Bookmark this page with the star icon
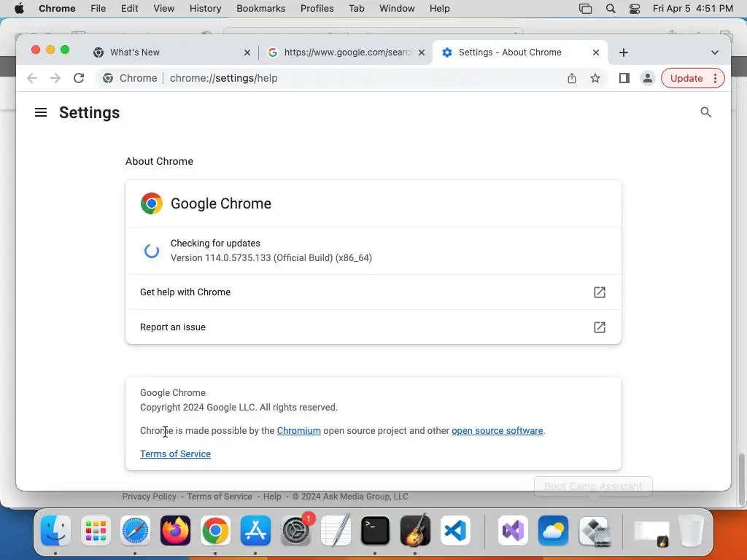 pos(595,78)
